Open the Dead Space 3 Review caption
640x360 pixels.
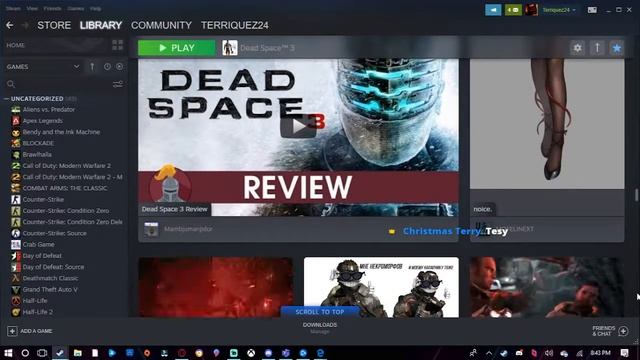point(175,209)
